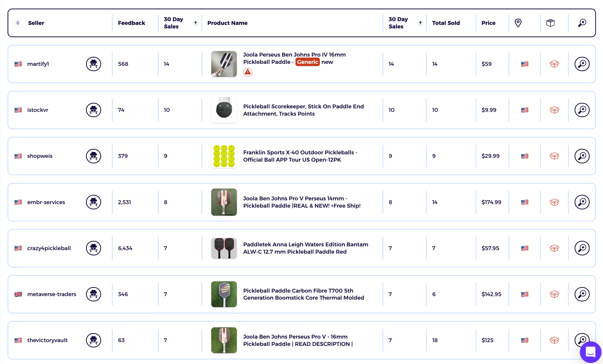Open seller shopweis

coord(40,156)
